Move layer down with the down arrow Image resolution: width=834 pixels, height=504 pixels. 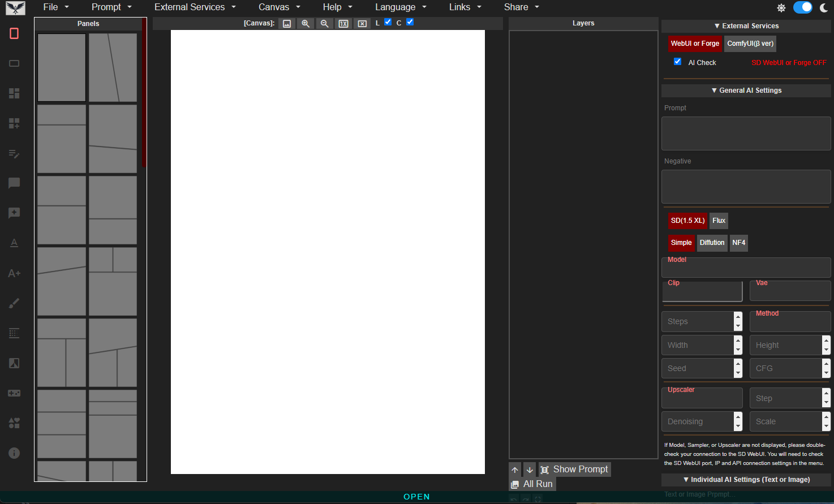click(x=530, y=469)
